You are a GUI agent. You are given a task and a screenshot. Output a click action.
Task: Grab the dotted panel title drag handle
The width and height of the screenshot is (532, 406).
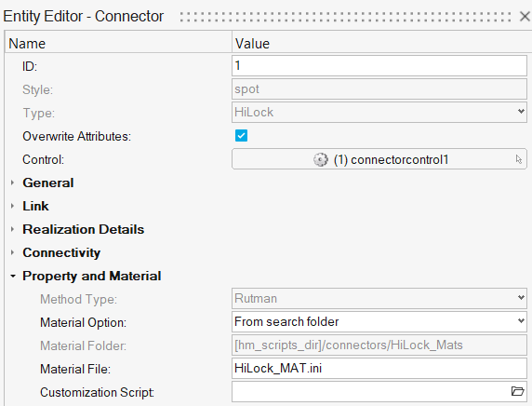[x=345, y=17]
